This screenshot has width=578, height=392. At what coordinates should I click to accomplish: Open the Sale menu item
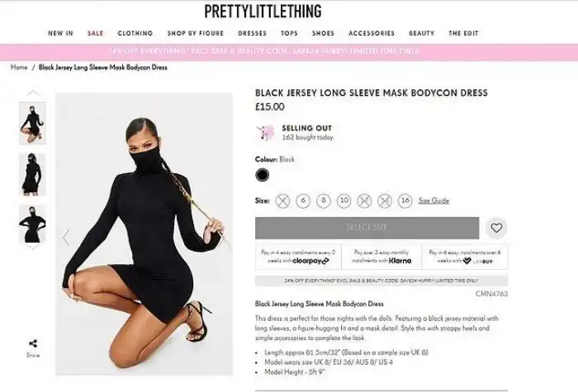tap(96, 33)
